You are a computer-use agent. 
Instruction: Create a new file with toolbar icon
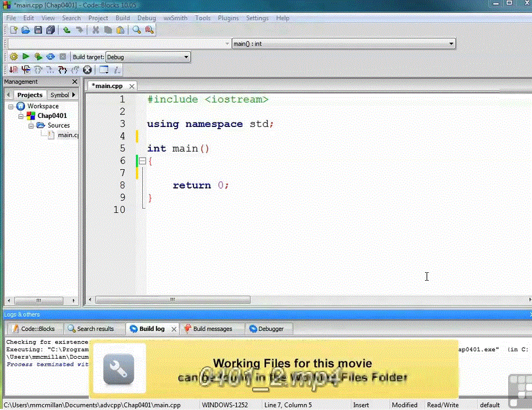[14, 30]
